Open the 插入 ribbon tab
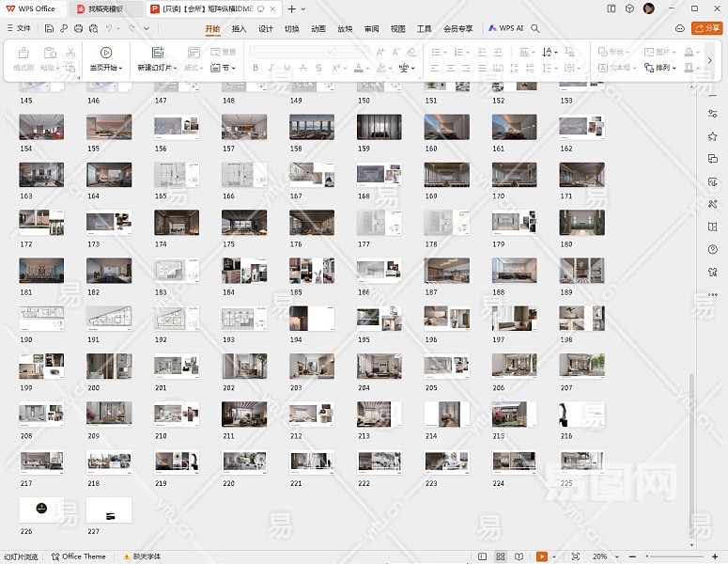 [239, 29]
